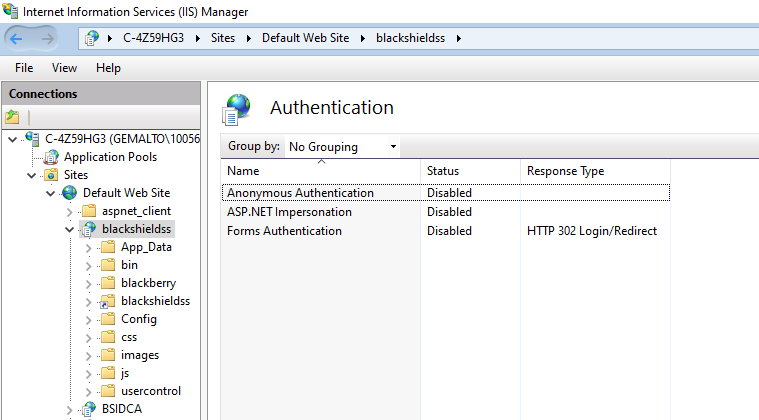Click Disabled status of ASP.NET Impersonation

tap(449, 212)
